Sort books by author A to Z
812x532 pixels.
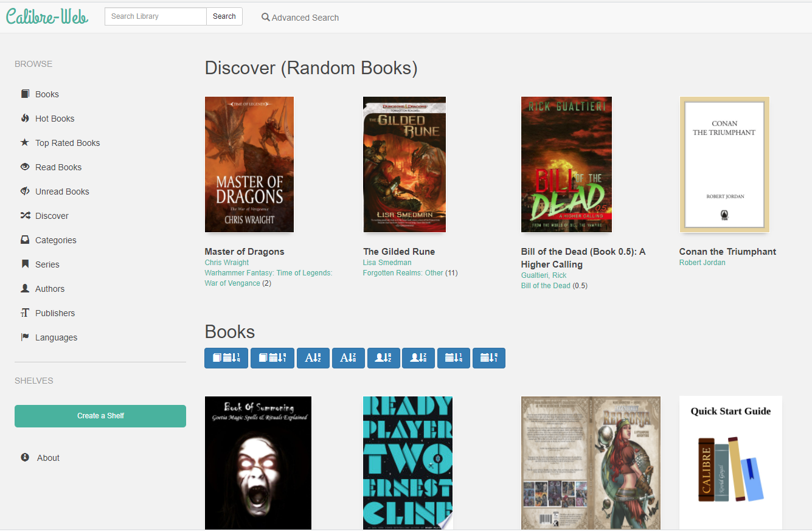click(383, 358)
